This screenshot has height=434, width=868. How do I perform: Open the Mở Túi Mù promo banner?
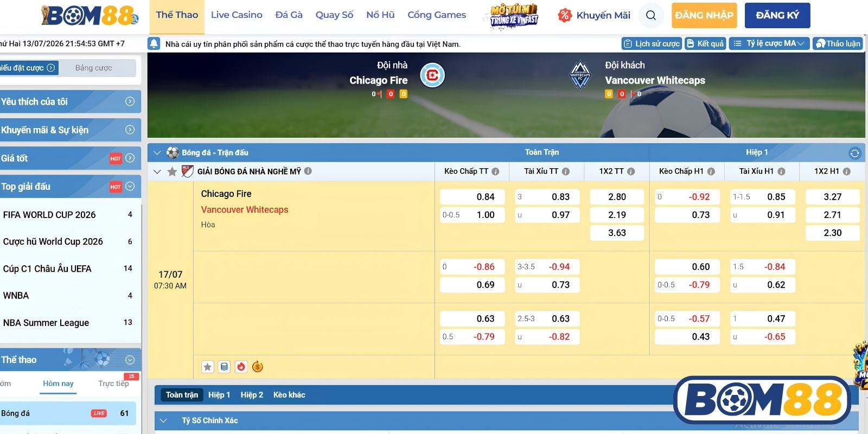coord(514,15)
